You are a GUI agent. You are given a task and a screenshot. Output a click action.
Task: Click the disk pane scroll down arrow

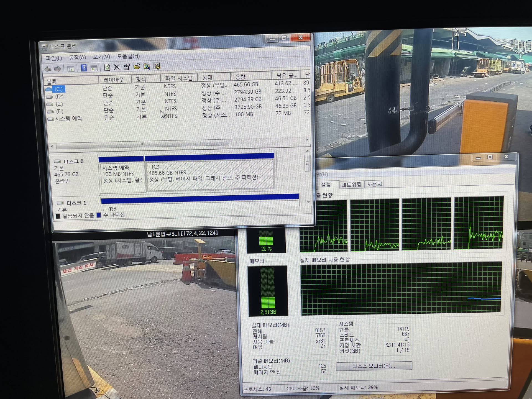tap(308, 202)
